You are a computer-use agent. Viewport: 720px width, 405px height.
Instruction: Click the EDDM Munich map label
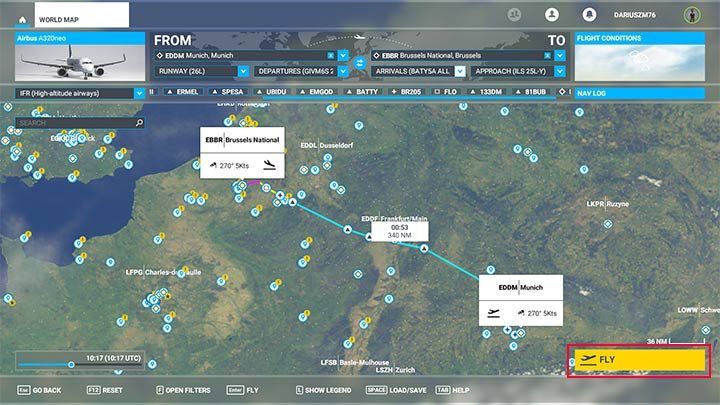click(x=521, y=287)
